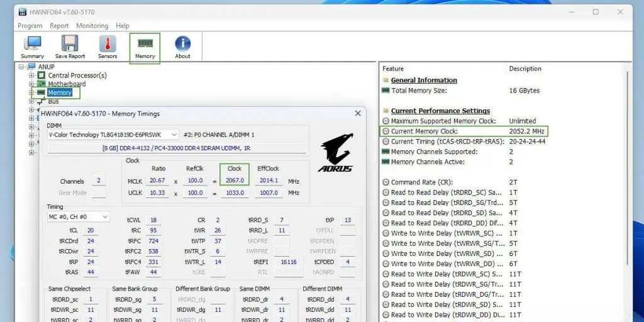644x322 pixels.
Task: Click the Memory toolbar icon
Action: point(145,43)
